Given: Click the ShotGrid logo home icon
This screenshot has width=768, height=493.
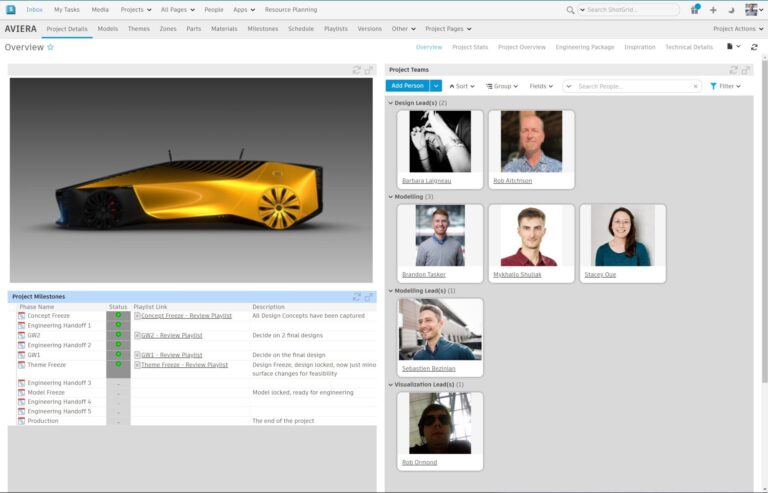Looking at the screenshot, I should 10,9.
